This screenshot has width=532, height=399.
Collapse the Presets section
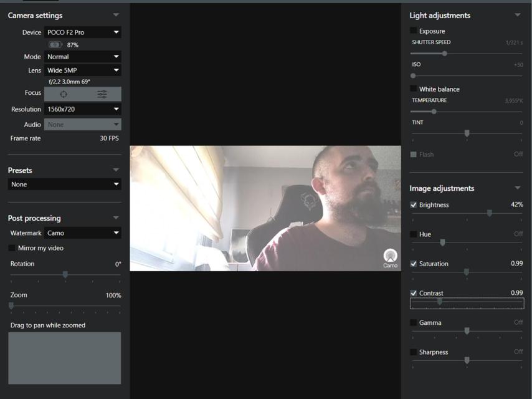[116, 170]
